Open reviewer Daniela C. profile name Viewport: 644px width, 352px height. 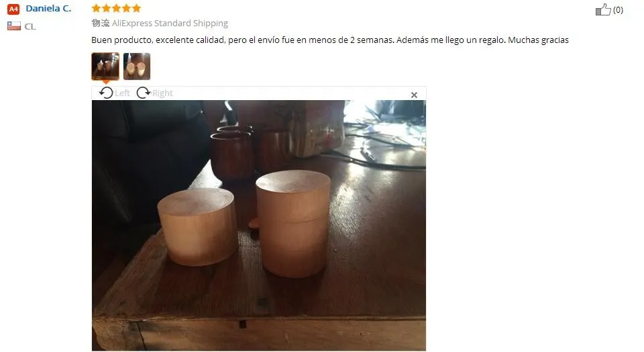pos(48,8)
